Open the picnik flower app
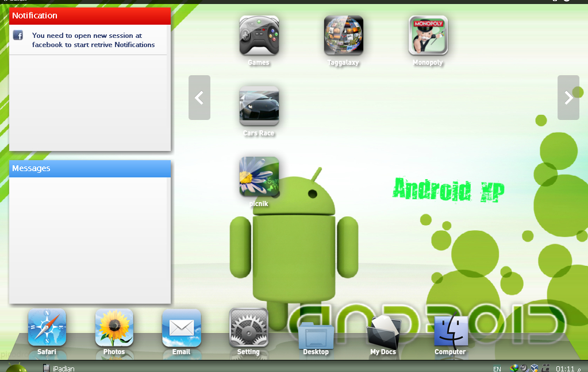The height and width of the screenshot is (372, 588). click(259, 176)
